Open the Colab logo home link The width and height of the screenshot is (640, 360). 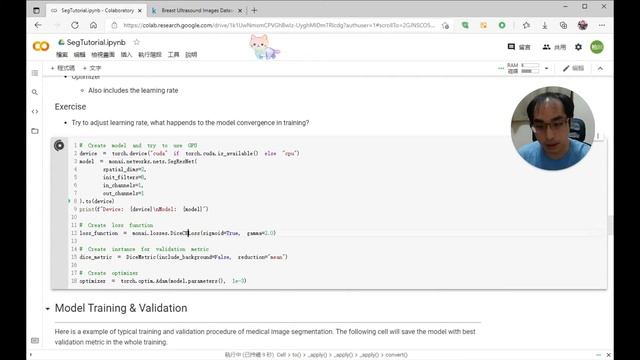tap(41, 46)
